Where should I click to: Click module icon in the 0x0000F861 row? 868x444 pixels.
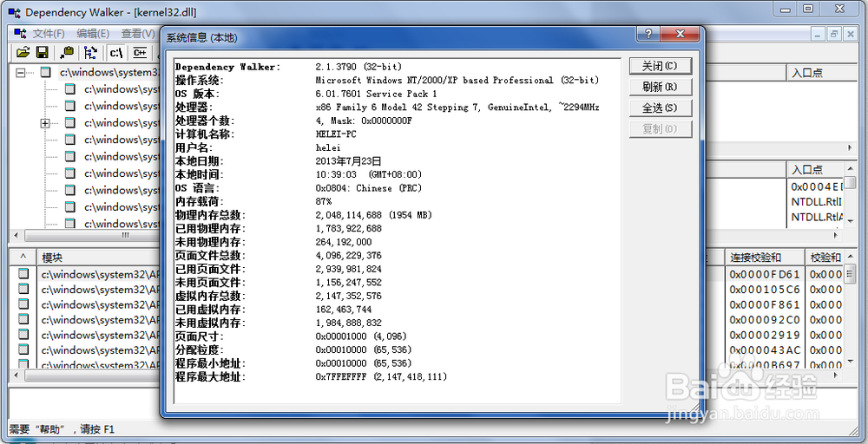click(x=23, y=304)
